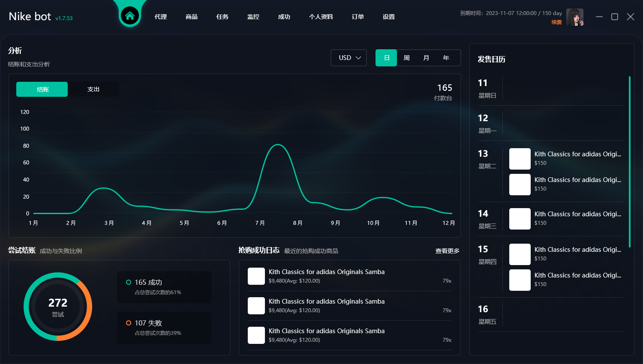Screen dimensions: 643x364
Task: Click the version label v1.7.53
Action: click(x=64, y=18)
